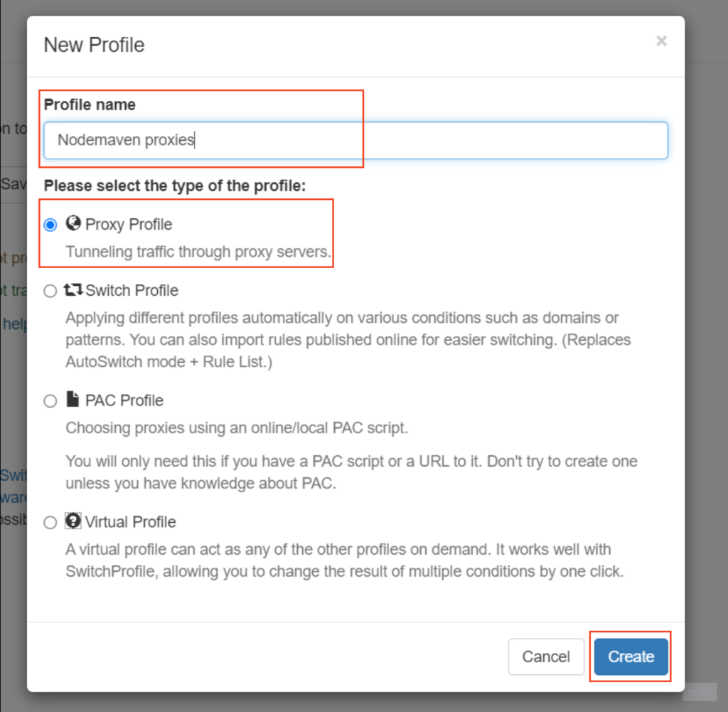The height and width of the screenshot is (712, 728).
Task: Click inside the Profile name input field
Action: click(355, 140)
